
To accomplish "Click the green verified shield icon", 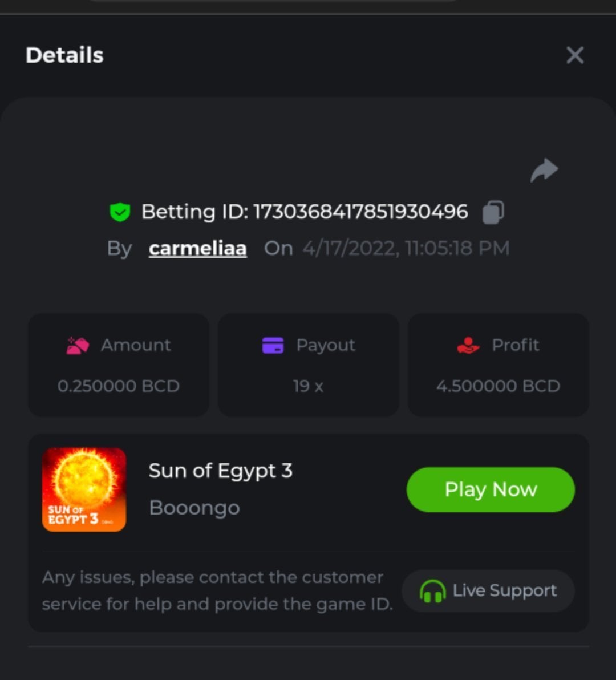I will [x=120, y=212].
